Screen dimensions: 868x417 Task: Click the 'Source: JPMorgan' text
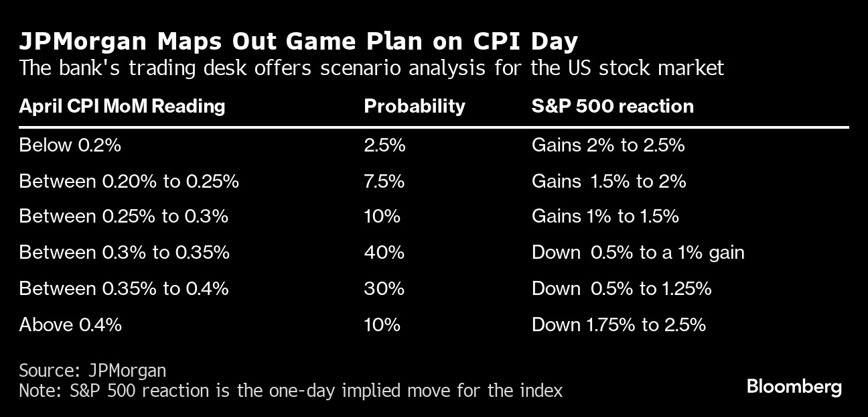point(92,370)
